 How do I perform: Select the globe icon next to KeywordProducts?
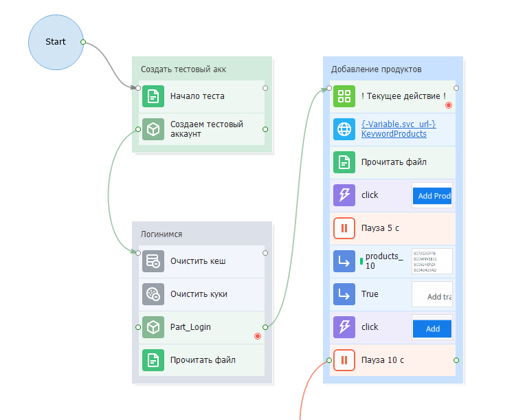(344, 129)
